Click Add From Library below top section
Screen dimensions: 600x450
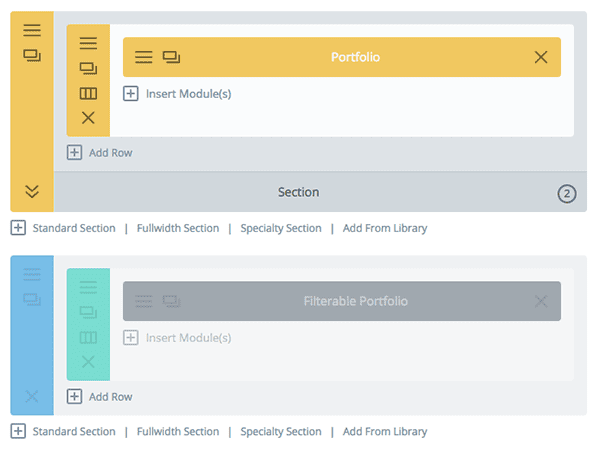coord(384,228)
